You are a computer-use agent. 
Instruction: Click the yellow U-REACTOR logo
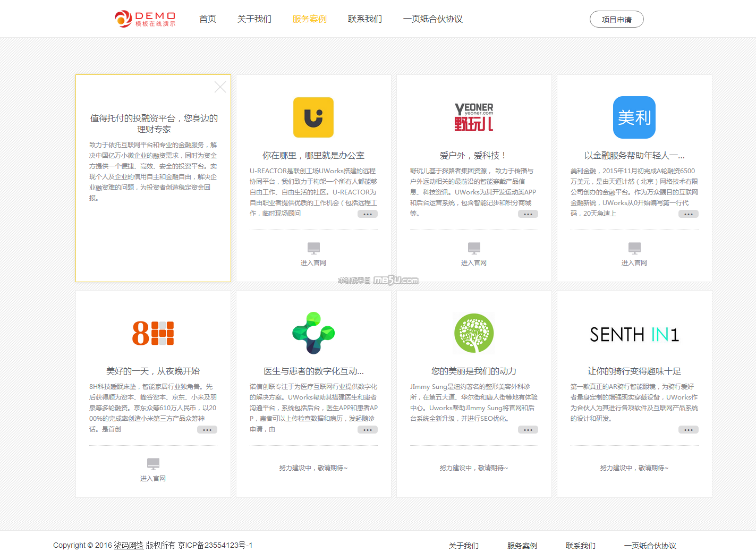coord(313,117)
